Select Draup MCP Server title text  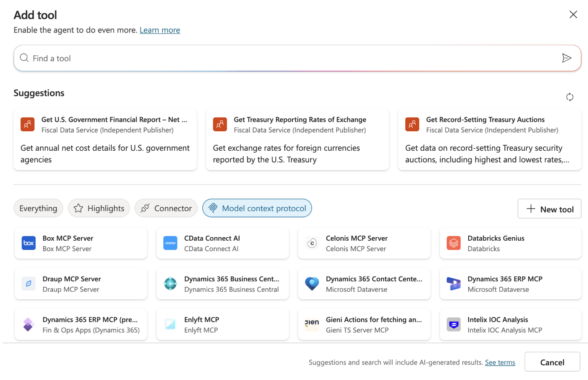(x=72, y=279)
